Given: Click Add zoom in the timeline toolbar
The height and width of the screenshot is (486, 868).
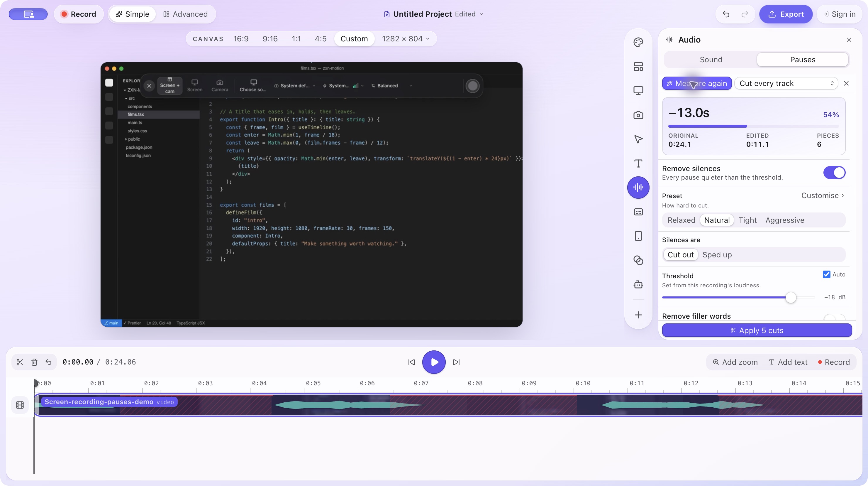Looking at the screenshot, I should [x=735, y=362].
